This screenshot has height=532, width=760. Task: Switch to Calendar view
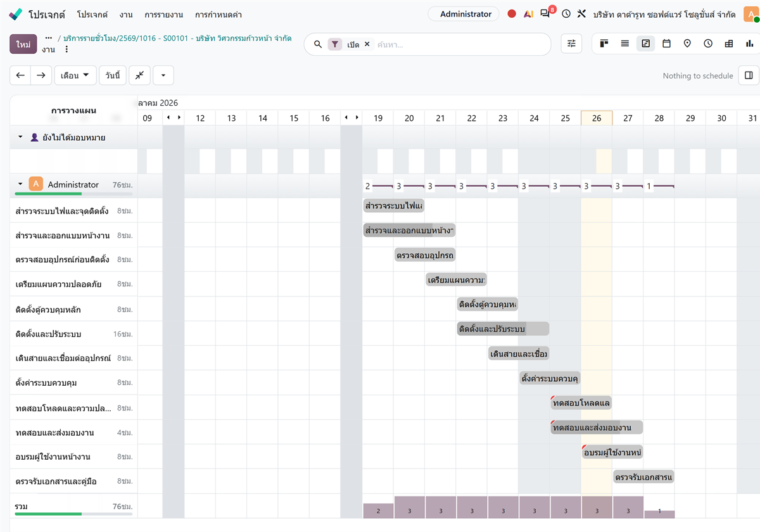tap(666, 44)
